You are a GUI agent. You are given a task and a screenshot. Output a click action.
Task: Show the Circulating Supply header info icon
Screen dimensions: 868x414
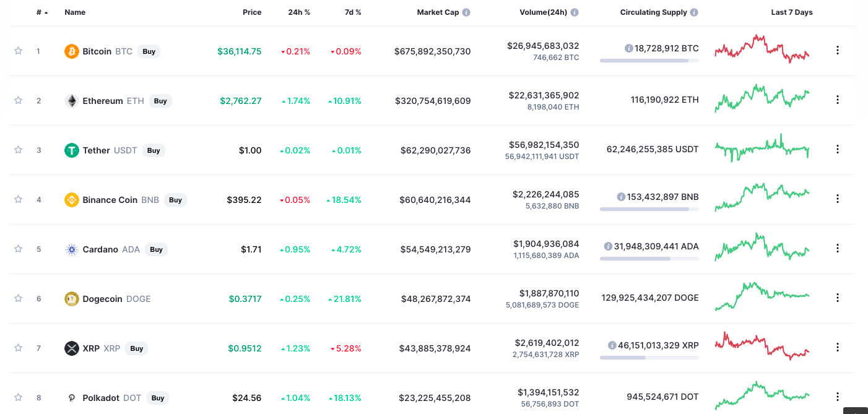[x=694, y=12]
